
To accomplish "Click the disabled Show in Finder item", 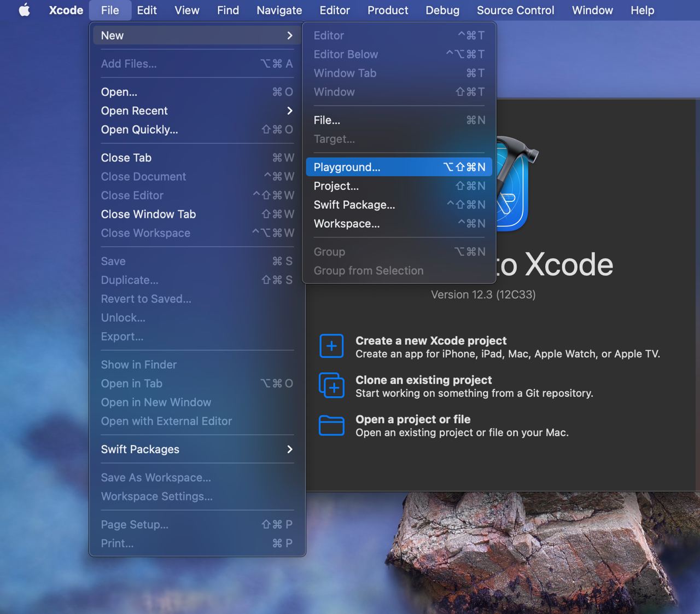I will (197, 365).
